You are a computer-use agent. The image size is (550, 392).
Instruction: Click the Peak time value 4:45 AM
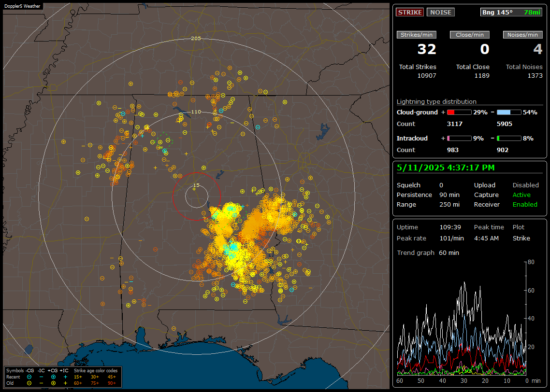coord(486,238)
